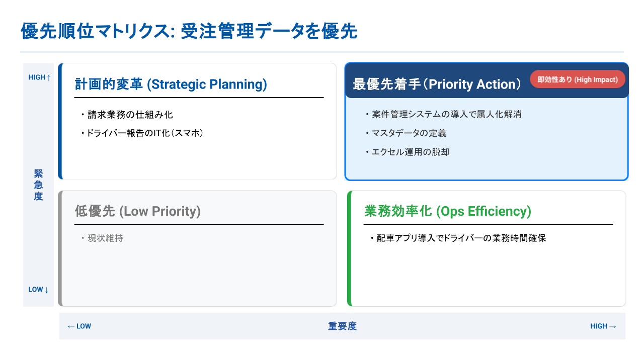
Task: Click the 請求業務の仕組み化 bullet
Action: click(x=127, y=115)
